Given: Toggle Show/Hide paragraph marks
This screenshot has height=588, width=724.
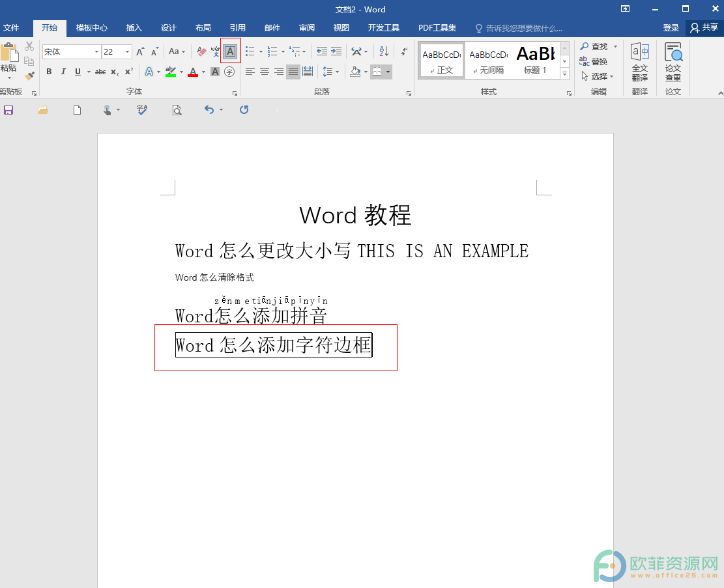Looking at the screenshot, I should (x=404, y=51).
